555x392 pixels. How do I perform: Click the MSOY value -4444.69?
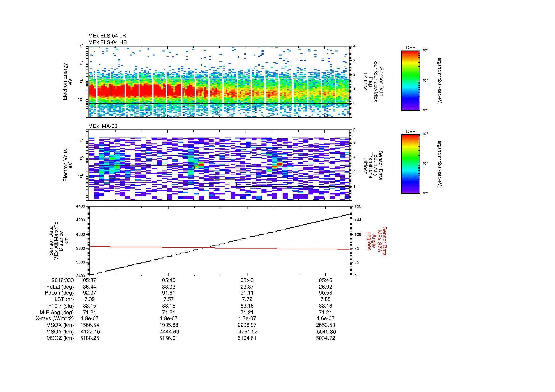pos(168,332)
